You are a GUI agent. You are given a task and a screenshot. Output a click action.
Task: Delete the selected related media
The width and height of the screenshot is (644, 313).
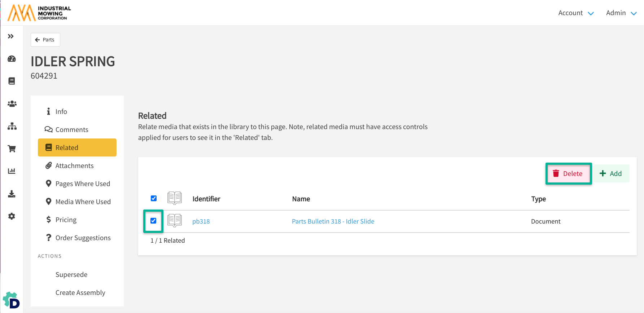568,173
